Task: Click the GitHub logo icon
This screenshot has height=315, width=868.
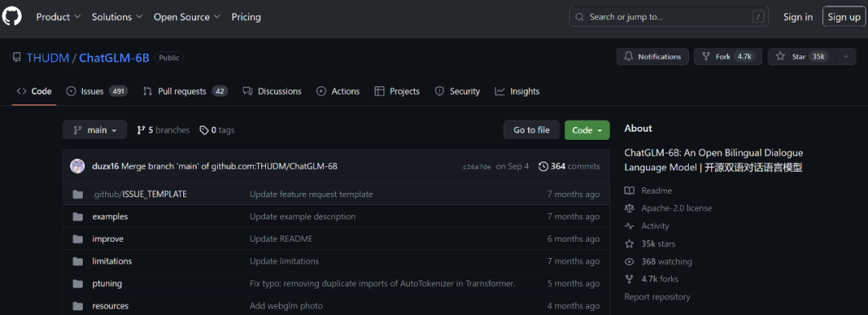Action: [11, 17]
